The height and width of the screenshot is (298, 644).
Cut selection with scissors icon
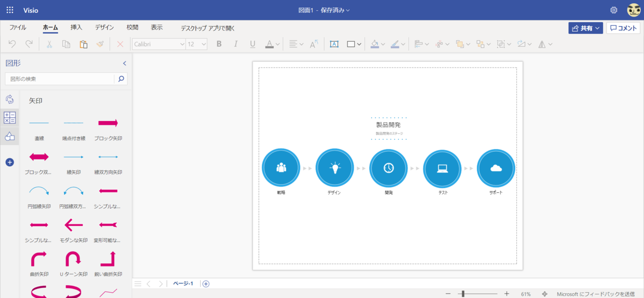pyautogui.click(x=49, y=44)
